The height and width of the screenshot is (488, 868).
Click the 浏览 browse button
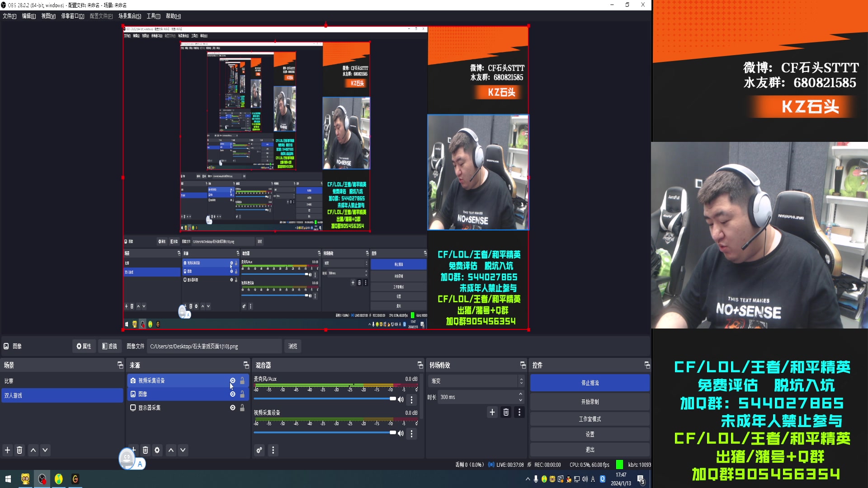[293, 347]
